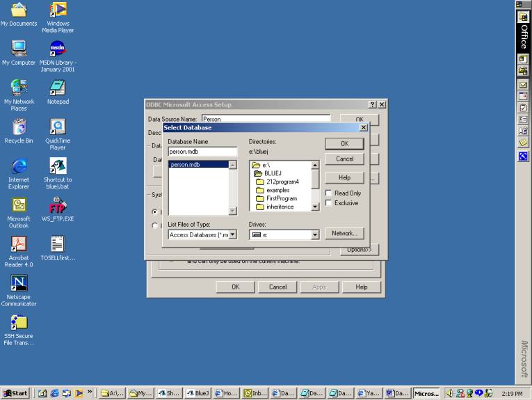This screenshot has width=532, height=400.
Task: Click Cancel in Select Database dialog
Action: (x=344, y=159)
